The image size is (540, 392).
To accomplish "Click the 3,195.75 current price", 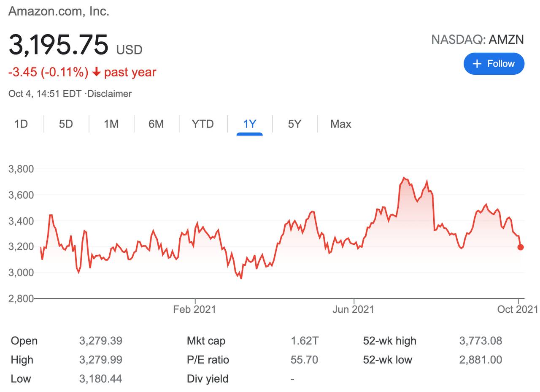I will 59,45.
